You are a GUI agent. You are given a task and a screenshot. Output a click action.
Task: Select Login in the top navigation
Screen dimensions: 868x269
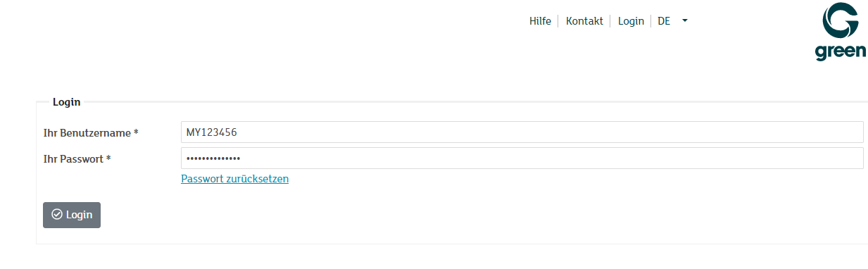coord(631,21)
